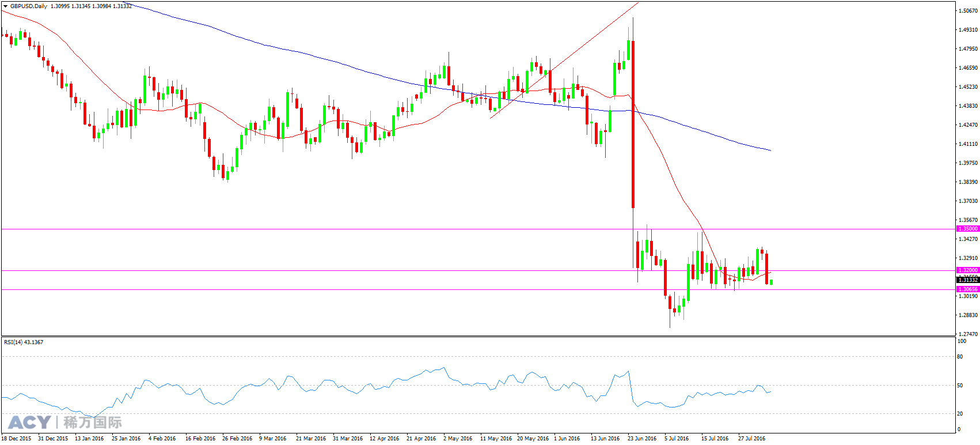Click the 31 Dec 2015 date label
This screenshot has width=980, height=445.
[x=53, y=439]
